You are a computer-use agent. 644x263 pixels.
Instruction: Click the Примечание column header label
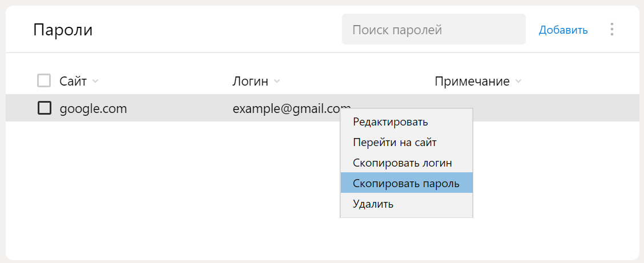tap(472, 82)
